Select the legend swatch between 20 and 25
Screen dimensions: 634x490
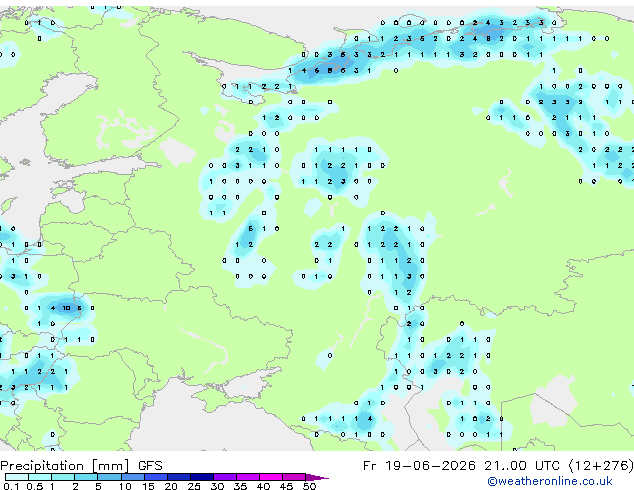point(179,477)
